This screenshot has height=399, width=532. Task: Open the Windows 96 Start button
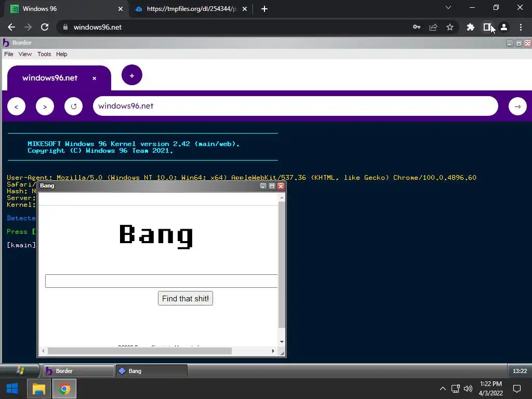coord(20,370)
